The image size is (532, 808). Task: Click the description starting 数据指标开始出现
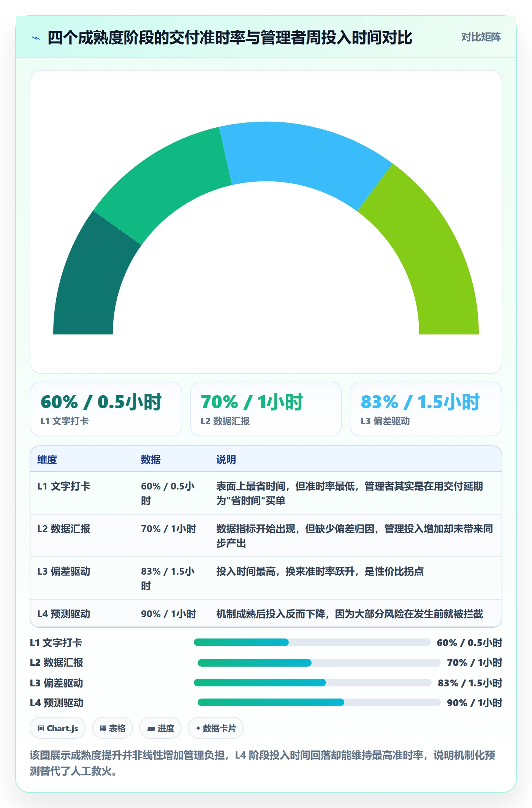[355, 536]
